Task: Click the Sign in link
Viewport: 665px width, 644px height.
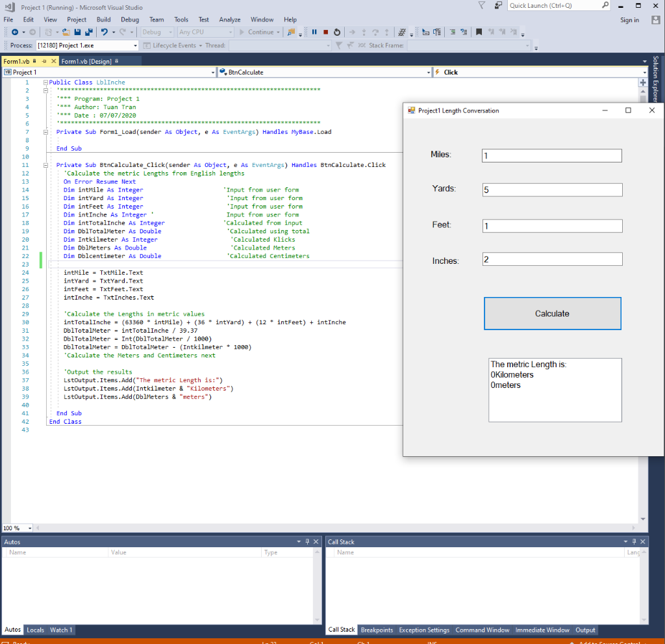Action: (629, 19)
